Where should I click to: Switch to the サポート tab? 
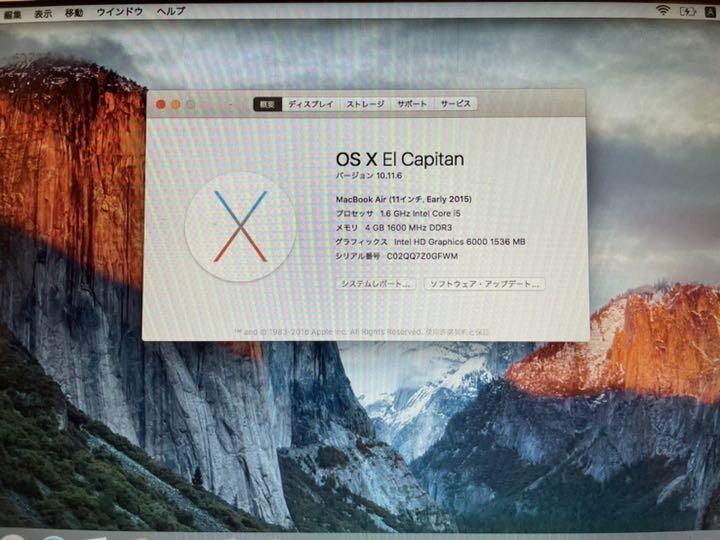(412, 104)
